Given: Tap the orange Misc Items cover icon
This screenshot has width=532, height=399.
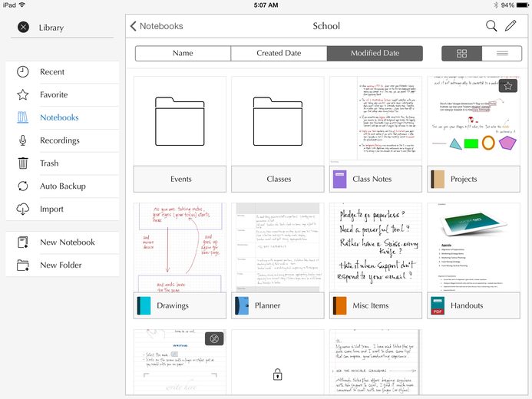Looking at the screenshot, I should pyautogui.click(x=339, y=305).
